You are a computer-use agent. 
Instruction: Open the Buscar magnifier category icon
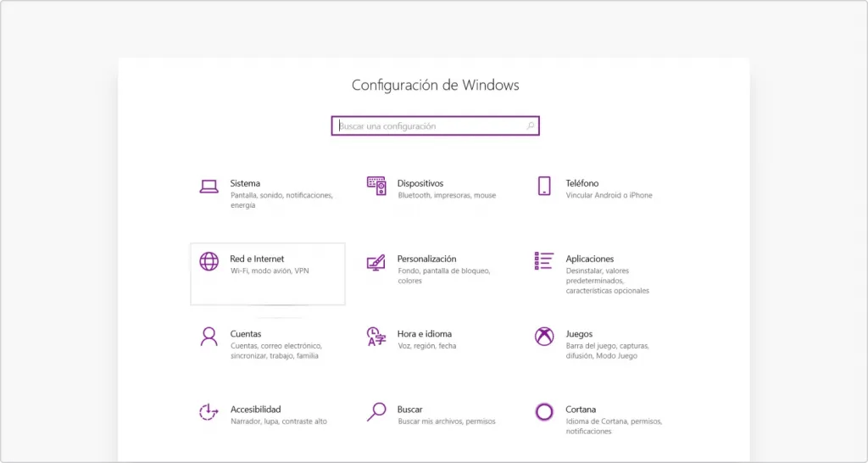click(x=376, y=412)
